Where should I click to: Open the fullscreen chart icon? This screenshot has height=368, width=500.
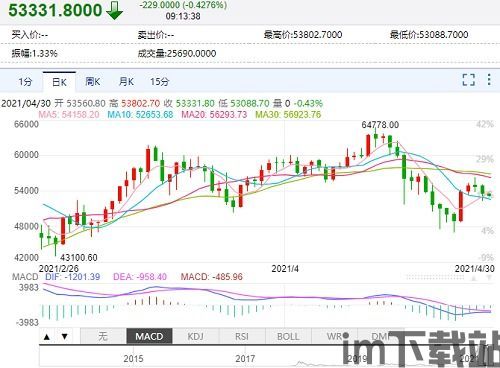point(468,80)
